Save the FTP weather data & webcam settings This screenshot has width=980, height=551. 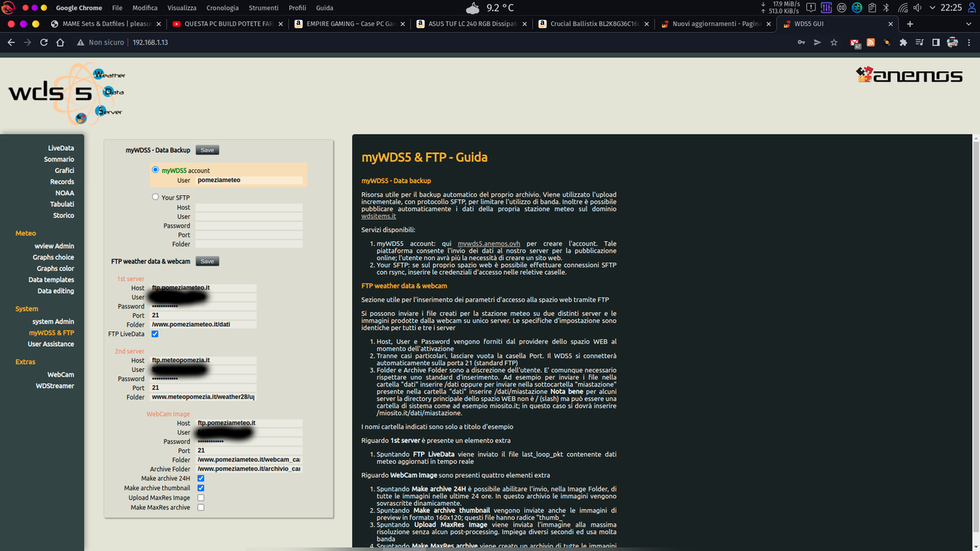click(207, 261)
